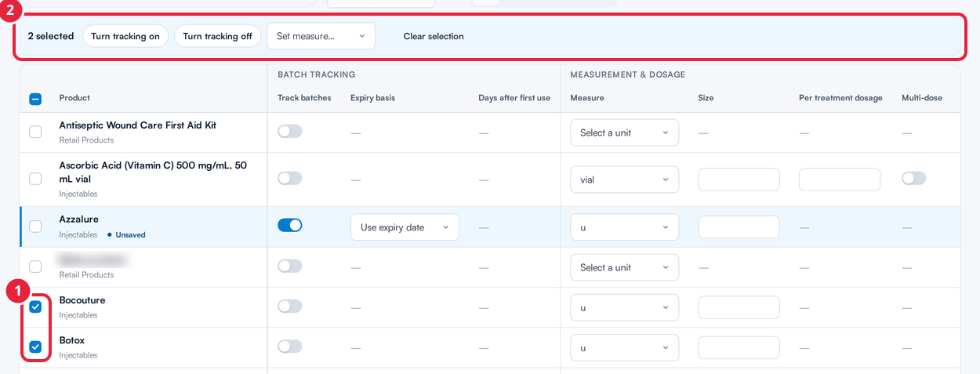Click the Unsaved label on Azzalure
This screenshot has height=374, width=980.
(x=131, y=234)
